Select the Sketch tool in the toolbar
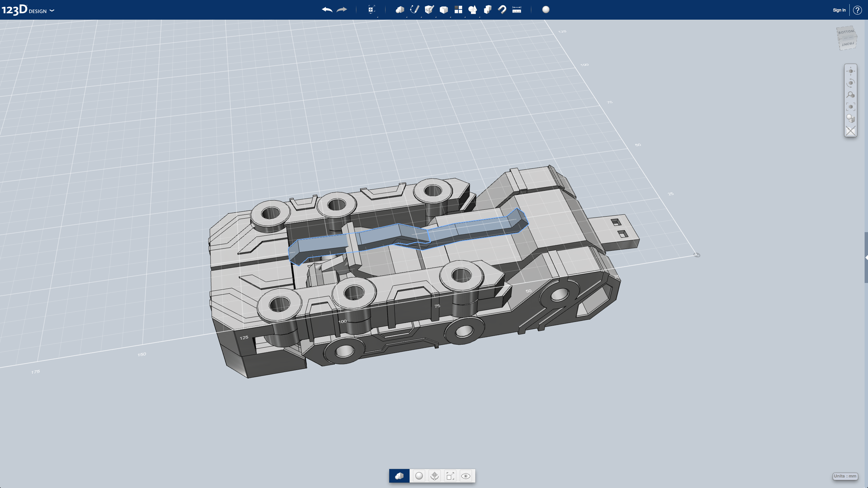 tap(414, 10)
